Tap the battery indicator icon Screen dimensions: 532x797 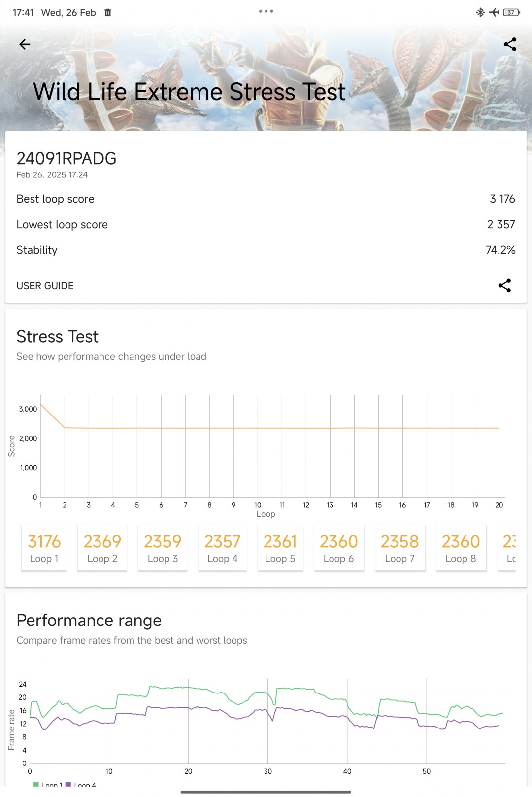(x=511, y=12)
